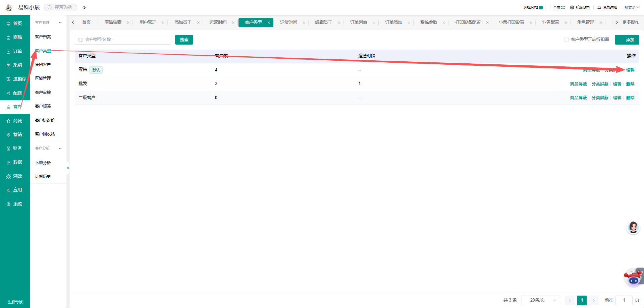The image size is (644, 308).
Task: Click the 添加 button
Action: [x=627, y=40]
